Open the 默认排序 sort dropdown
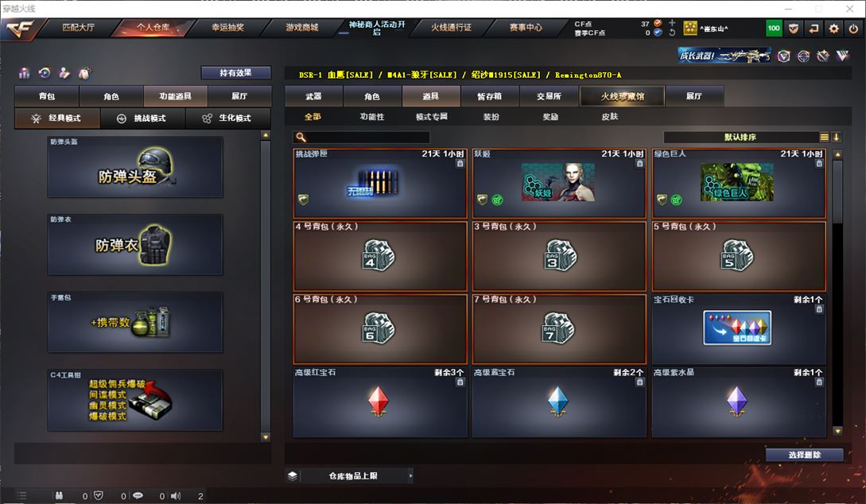Viewport: 866px width, 504px height. (x=740, y=137)
